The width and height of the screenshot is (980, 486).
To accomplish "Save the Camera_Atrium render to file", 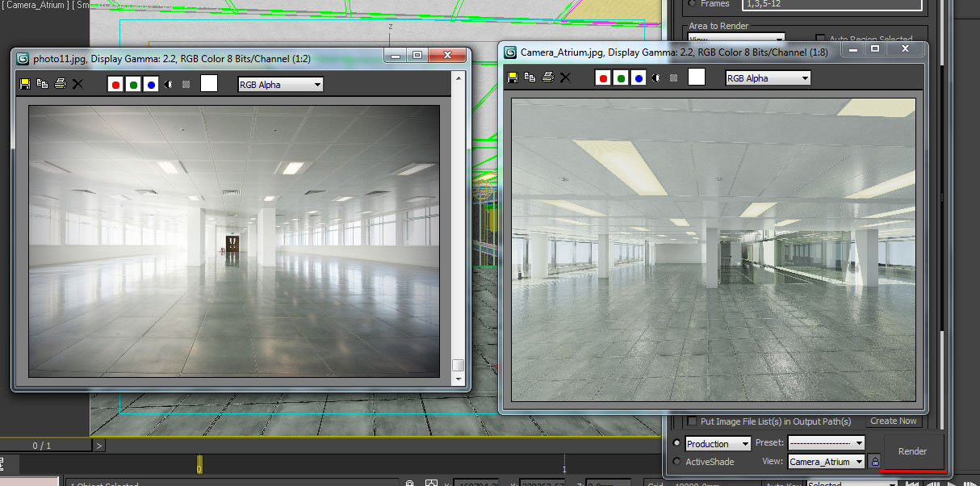I will click(x=513, y=78).
